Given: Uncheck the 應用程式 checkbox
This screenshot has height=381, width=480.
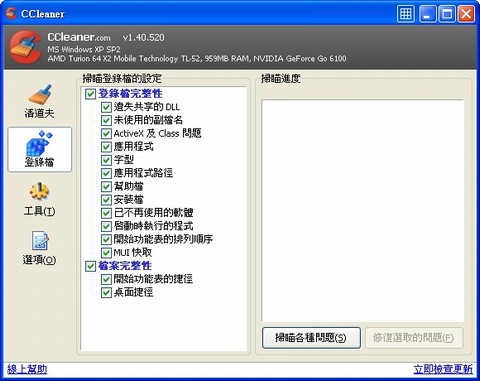Looking at the screenshot, I should coord(106,147).
